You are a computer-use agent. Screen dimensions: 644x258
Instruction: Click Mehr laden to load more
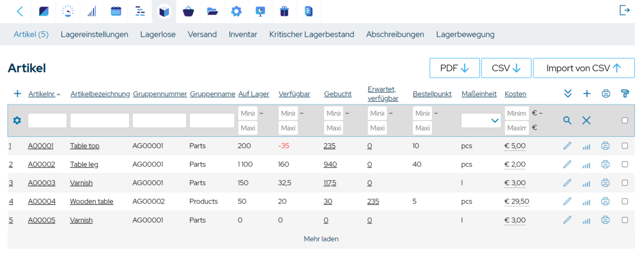point(321,239)
